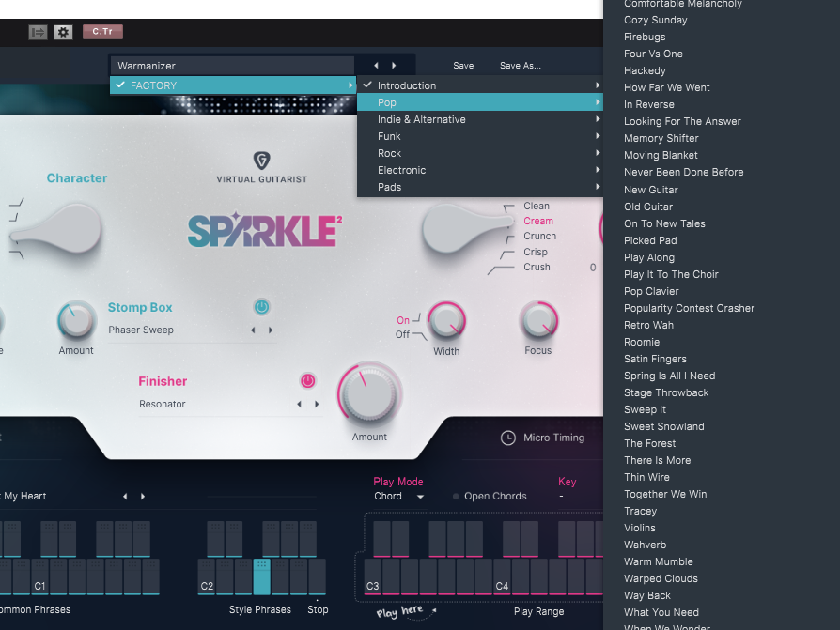Choose Sweet Snowland preset

663,426
